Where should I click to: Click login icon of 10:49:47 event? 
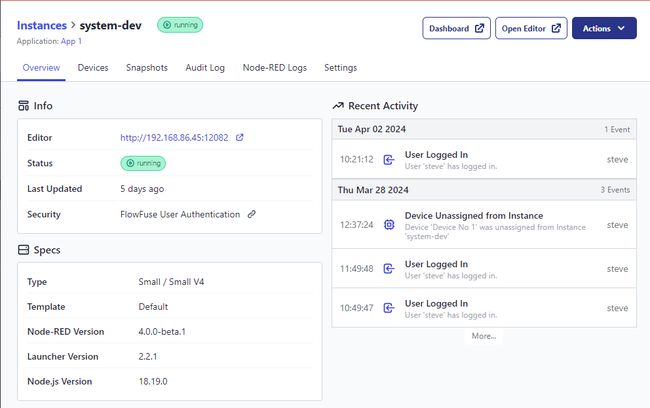(389, 308)
